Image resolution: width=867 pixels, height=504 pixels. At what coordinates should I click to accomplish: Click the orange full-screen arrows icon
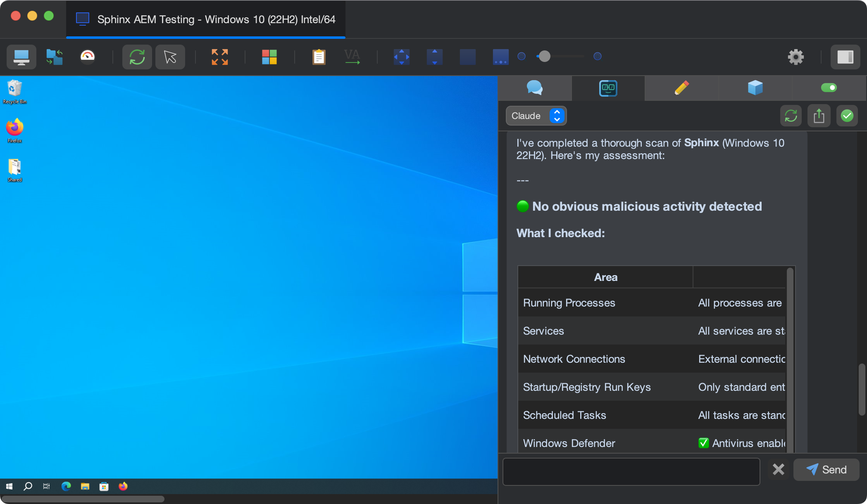[x=219, y=57]
